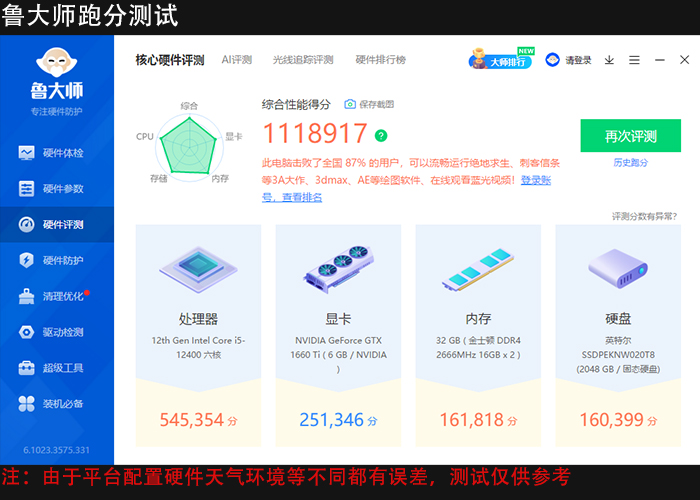Image resolution: width=700 pixels, height=500 pixels.
Task: Click the 大师排行 trophy badge
Action: (x=501, y=59)
